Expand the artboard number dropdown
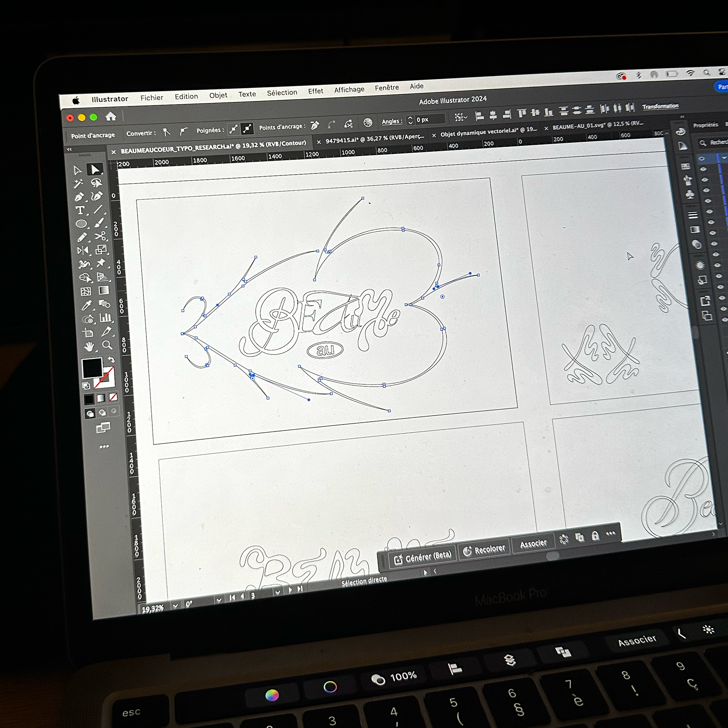The height and width of the screenshot is (728, 728). click(x=278, y=592)
